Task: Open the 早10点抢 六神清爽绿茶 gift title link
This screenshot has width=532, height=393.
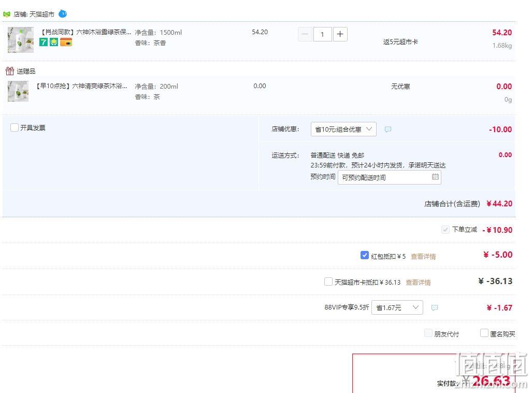Action: click(x=81, y=86)
